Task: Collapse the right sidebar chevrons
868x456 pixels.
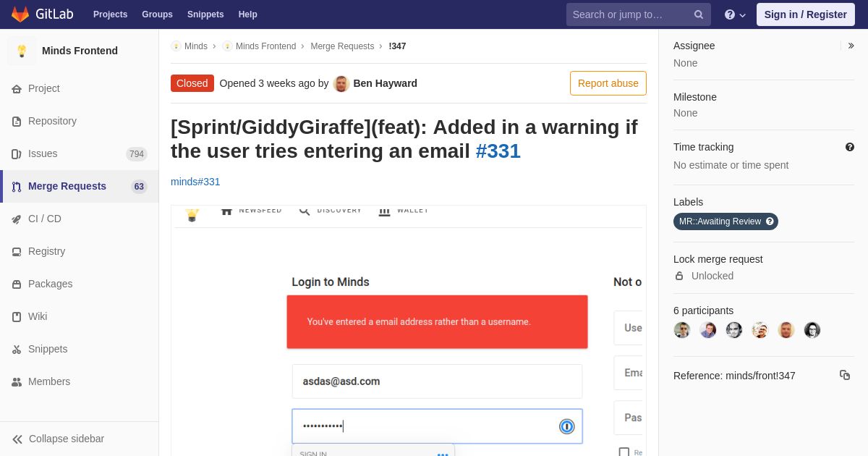Action: point(851,46)
